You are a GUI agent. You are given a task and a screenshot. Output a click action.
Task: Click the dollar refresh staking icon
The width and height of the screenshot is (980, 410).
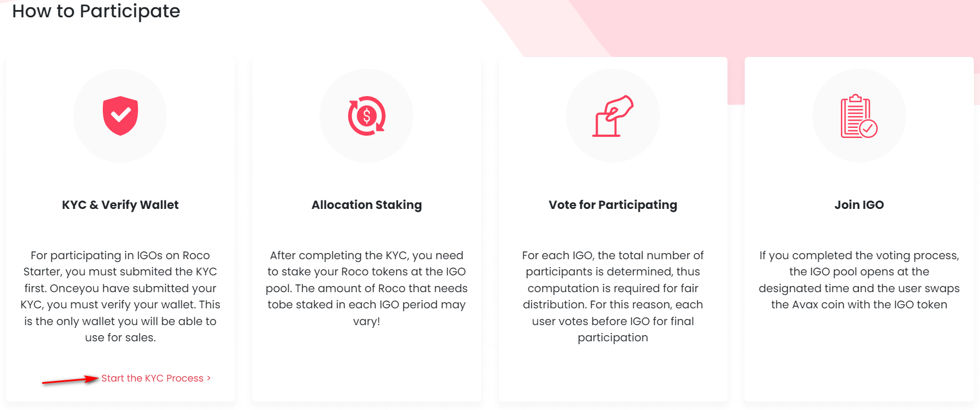click(367, 116)
